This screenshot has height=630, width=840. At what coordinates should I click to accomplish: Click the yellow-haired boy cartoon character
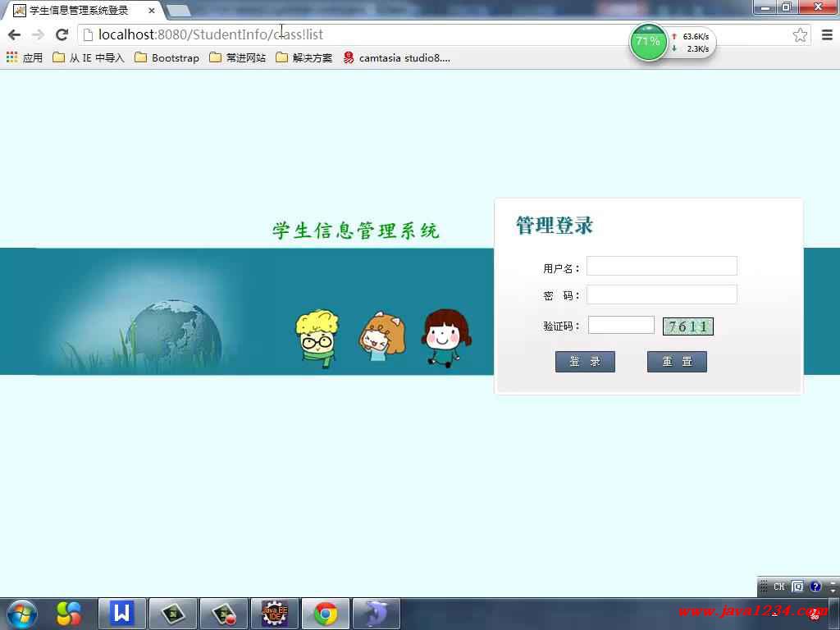pos(317,339)
